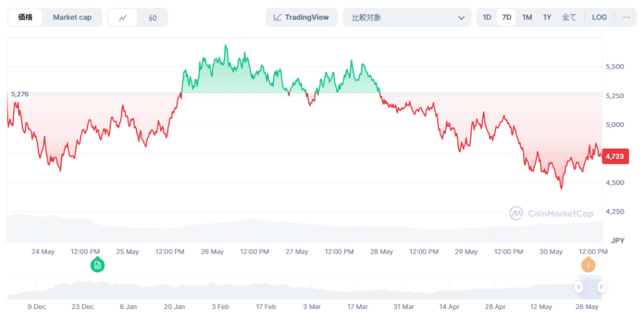Click the orange info event marker
Screen dimensions: 644x321
(589, 265)
